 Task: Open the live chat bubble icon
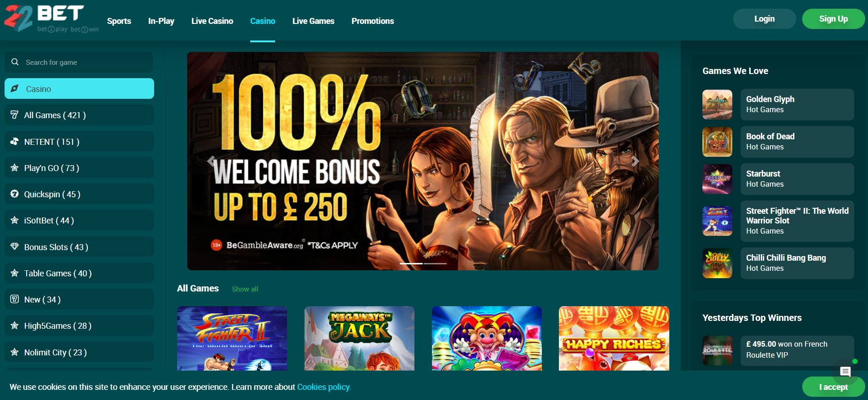[x=845, y=371]
